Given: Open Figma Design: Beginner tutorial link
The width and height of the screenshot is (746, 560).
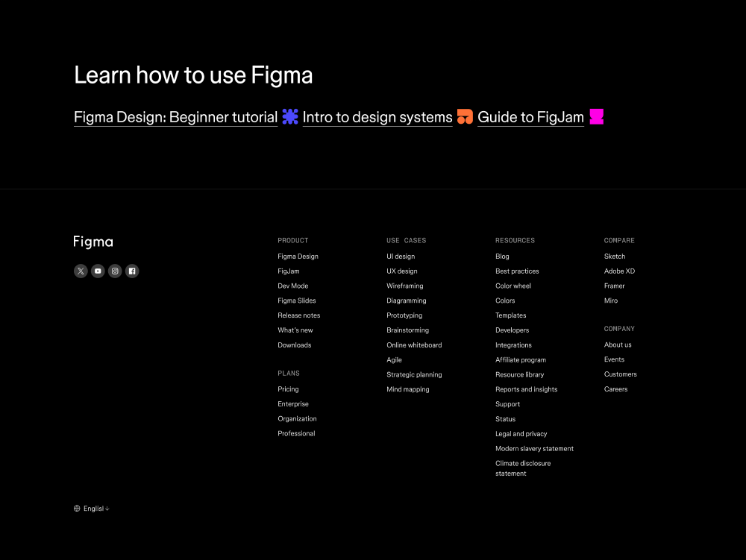Looking at the screenshot, I should pos(175,117).
